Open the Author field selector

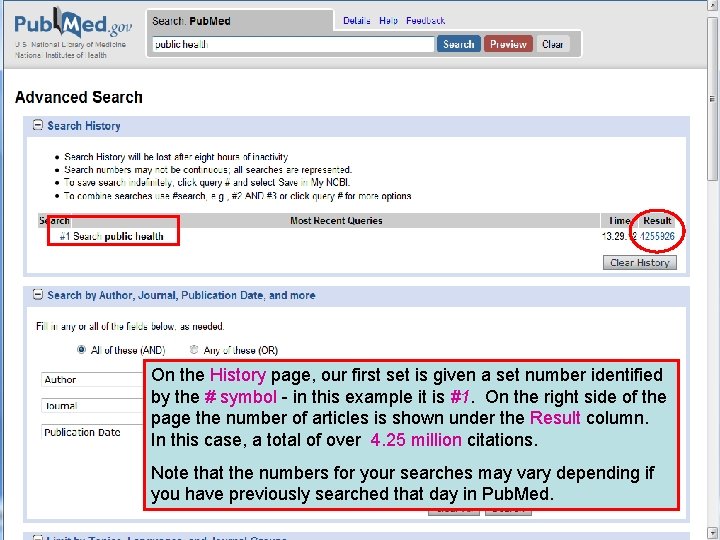[x=93, y=380]
